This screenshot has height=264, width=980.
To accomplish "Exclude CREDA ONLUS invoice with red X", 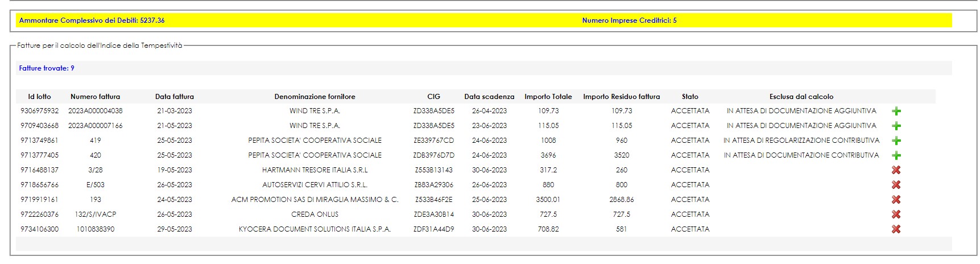I will tap(896, 214).
